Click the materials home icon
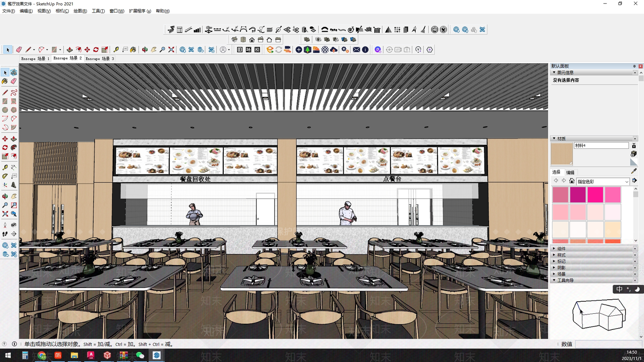644x362 pixels. click(572, 181)
